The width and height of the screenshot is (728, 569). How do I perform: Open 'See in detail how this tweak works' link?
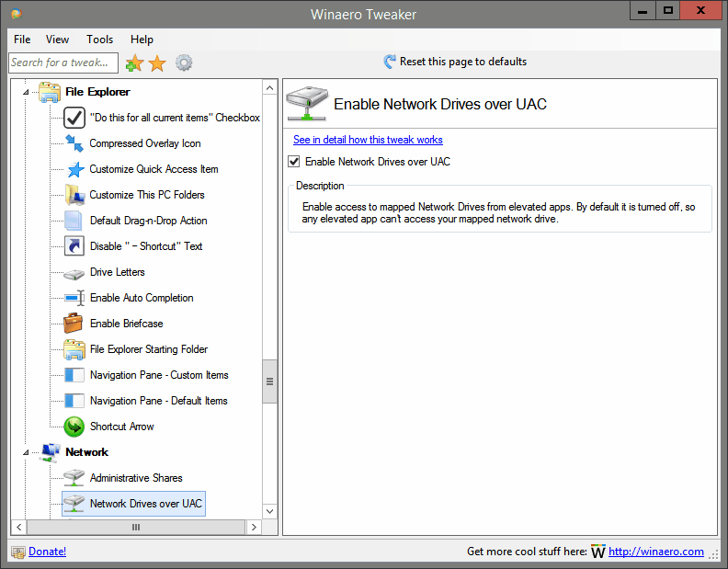(x=368, y=140)
